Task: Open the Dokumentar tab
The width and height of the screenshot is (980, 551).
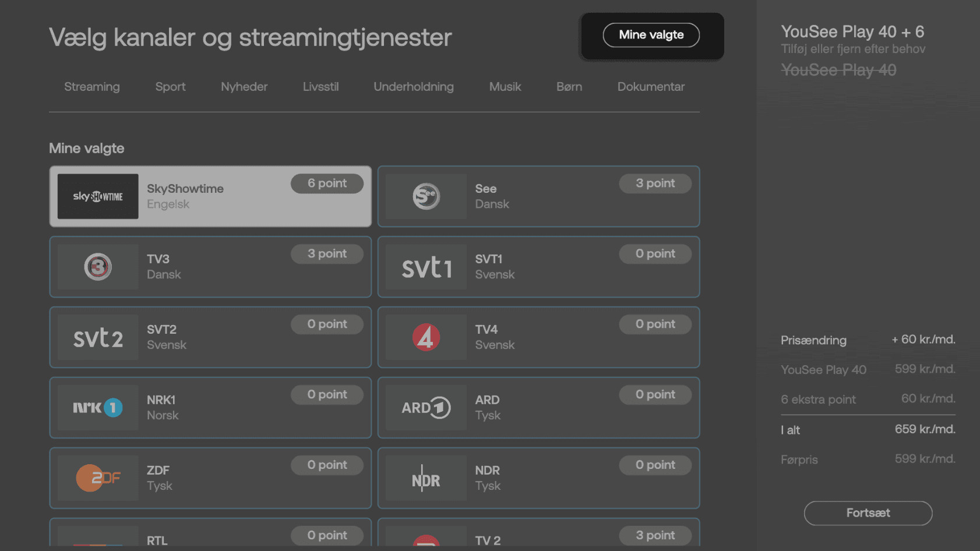Action: tap(651, 87)
